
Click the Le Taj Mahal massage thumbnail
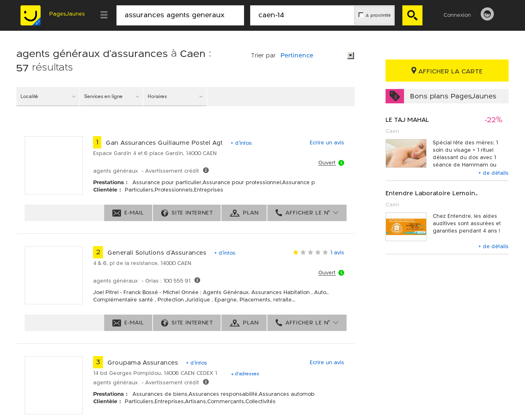coord(406,153)
